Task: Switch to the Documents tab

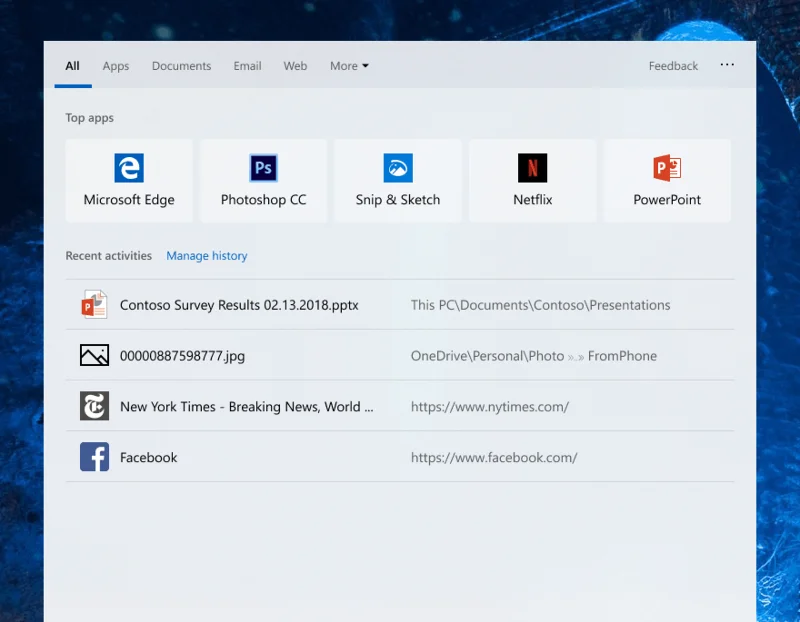Action: 181,66
